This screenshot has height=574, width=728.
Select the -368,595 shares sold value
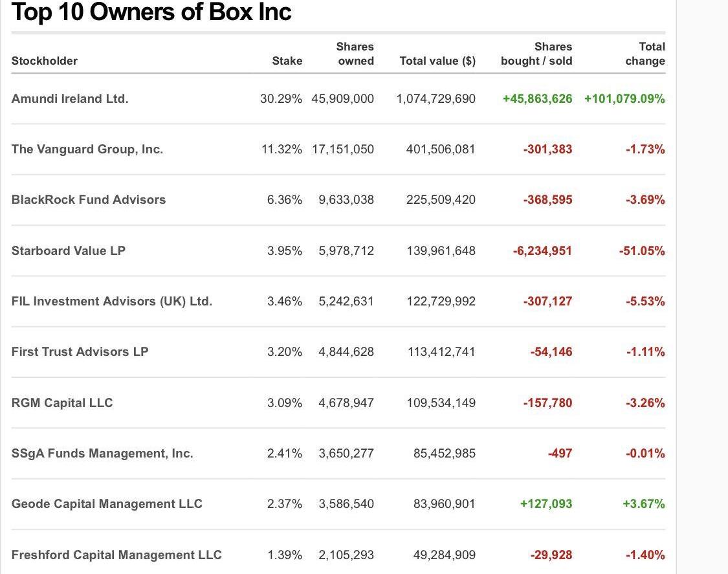click(x=548, y=200)
